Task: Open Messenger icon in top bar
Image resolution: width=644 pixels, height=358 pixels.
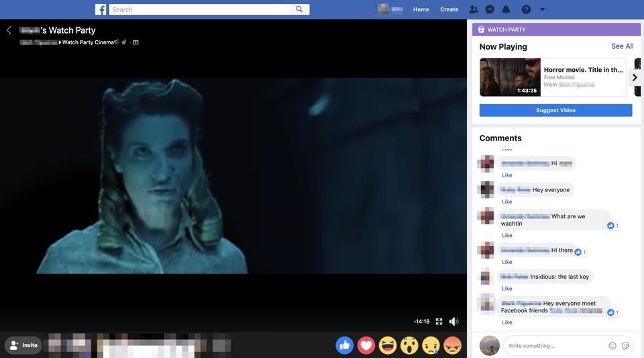Action: [x=490, y=9]
